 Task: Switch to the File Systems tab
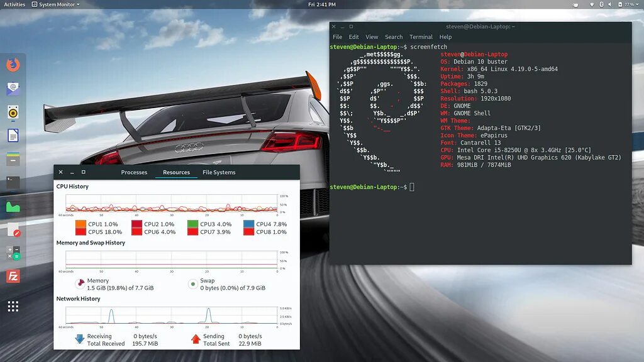click(219, 172)
